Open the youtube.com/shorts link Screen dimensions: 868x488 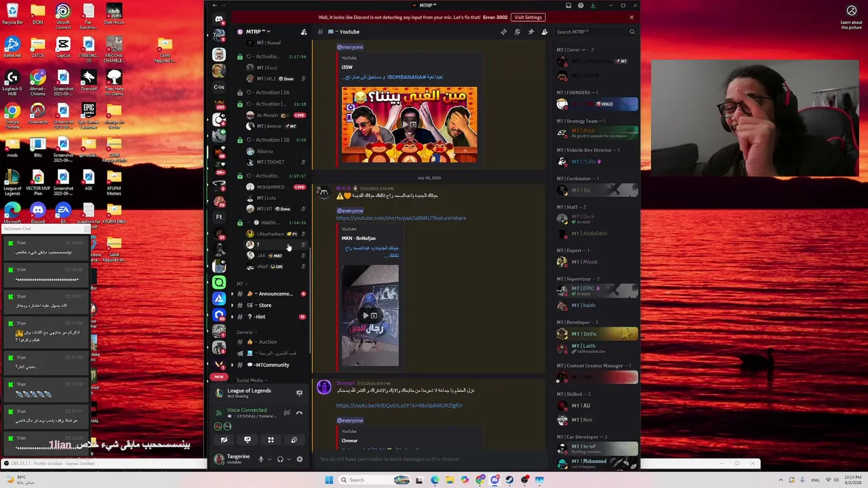click(401, 218)
